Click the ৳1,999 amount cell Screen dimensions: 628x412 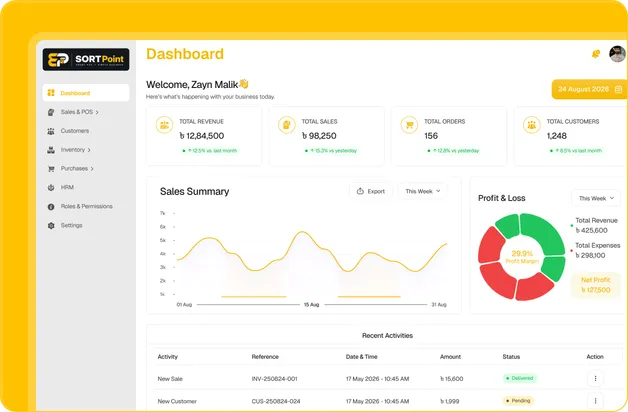(x=450, y=401)
